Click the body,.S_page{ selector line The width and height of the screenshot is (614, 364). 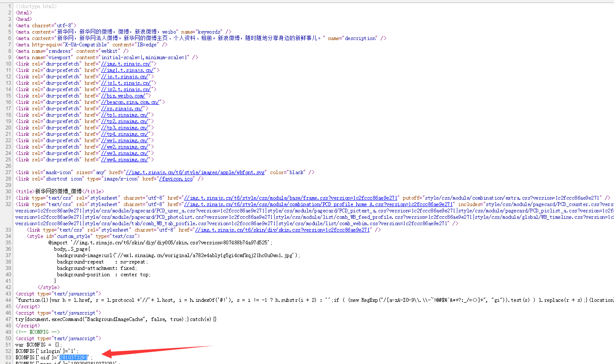[x=72, y=249]
